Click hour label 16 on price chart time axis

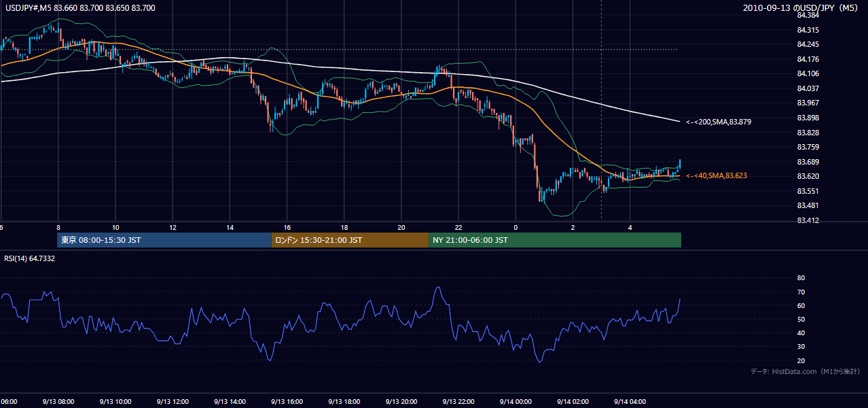[287, 227]
